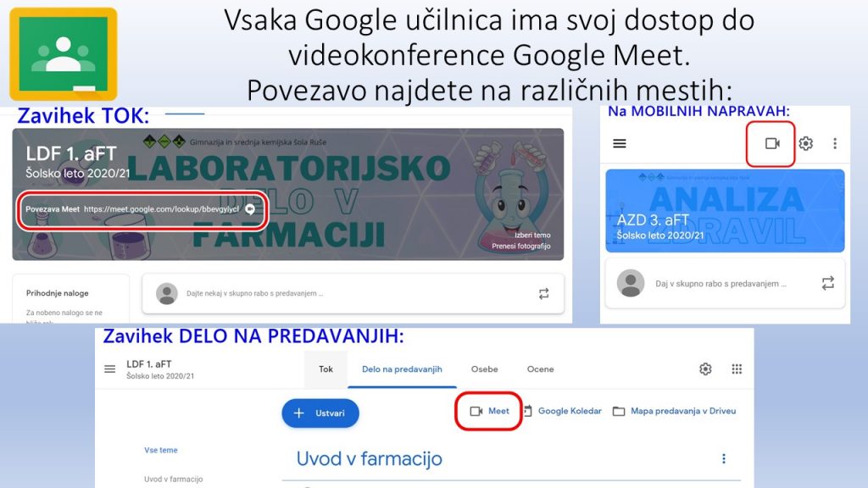
Task: Click the Dajte nekaj v skupno rabo field
Action: pyautogui.click(x=353, y=294)
